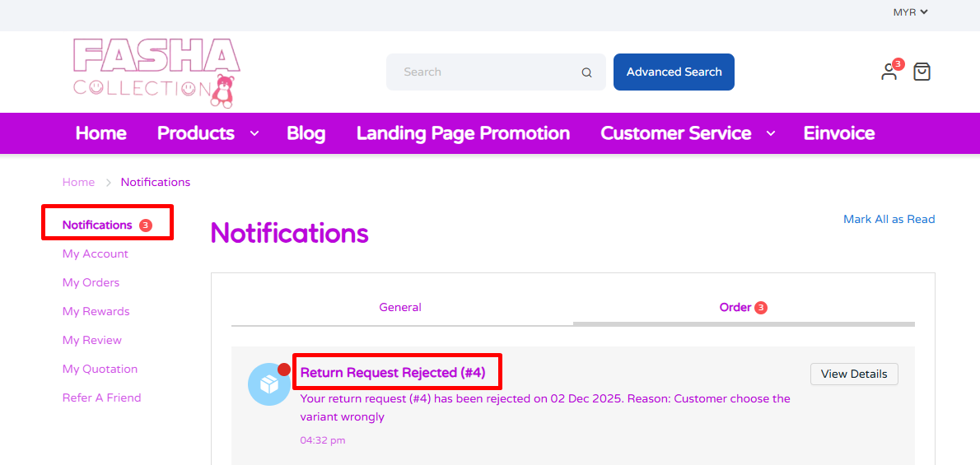Select the Order notifications tab
Image resolution: width=980 pixels, height=465 pixels.
pos(735,308)
